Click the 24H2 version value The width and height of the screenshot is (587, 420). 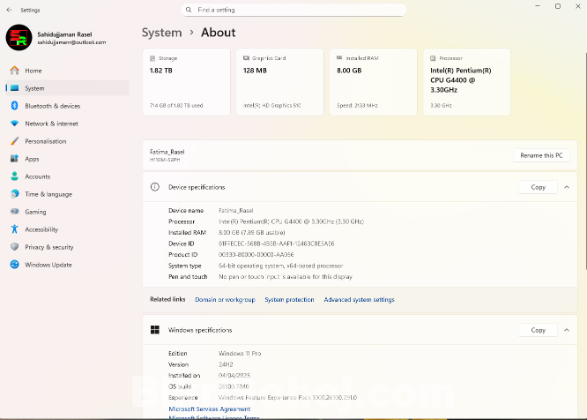click(226, 364)
